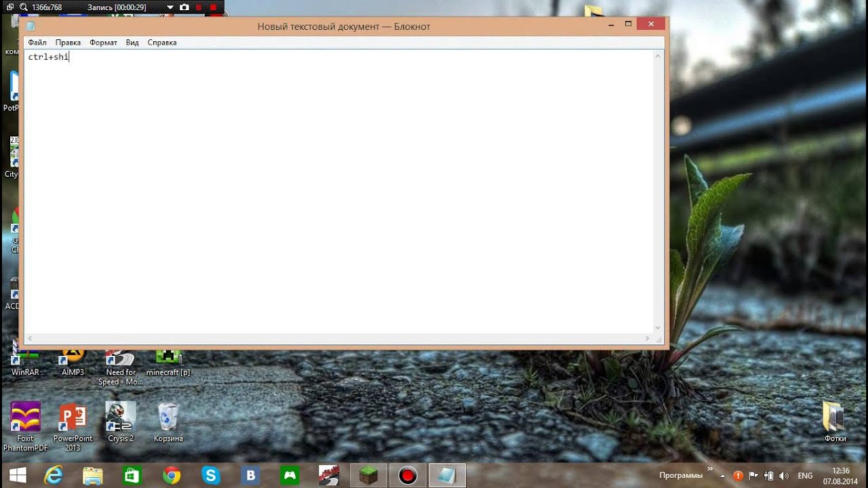The height and width of the screenshot is (488, 868).
Task: Expand the recorder dropdown arrow
Action: coord(170,7)
